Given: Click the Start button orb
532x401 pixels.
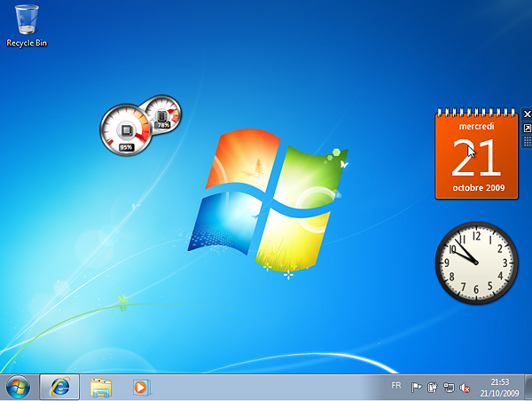Looking at the screenshot, I should [x=17, y=387].
